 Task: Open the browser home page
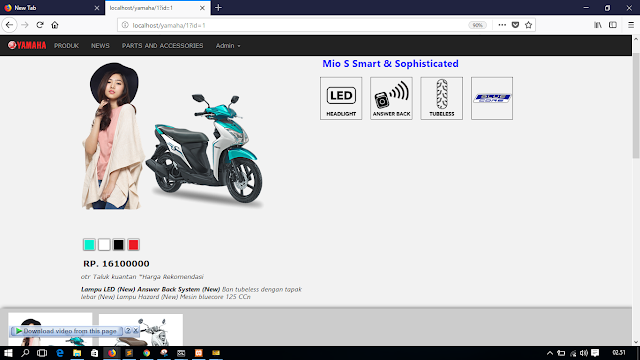tap(55, 25)
